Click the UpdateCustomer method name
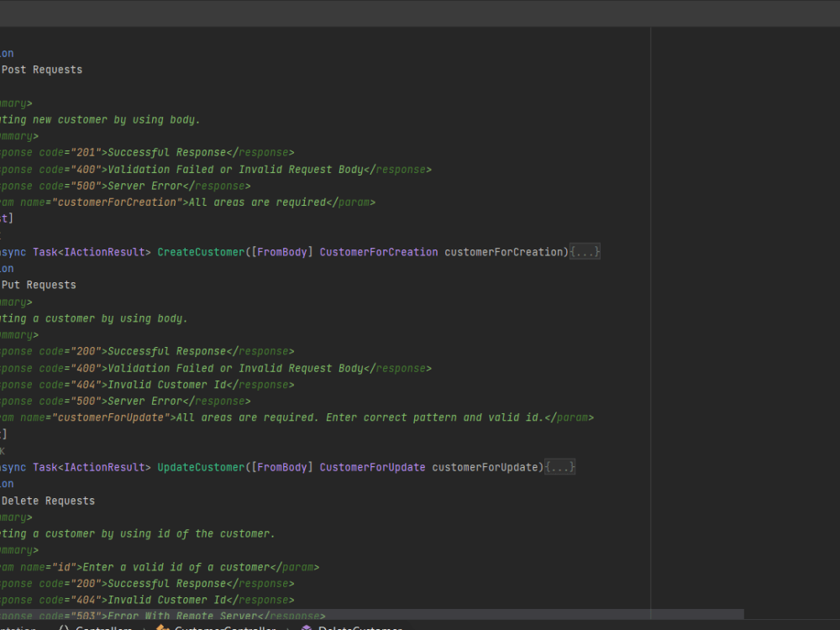840x630 pixels. pos(201,467)
